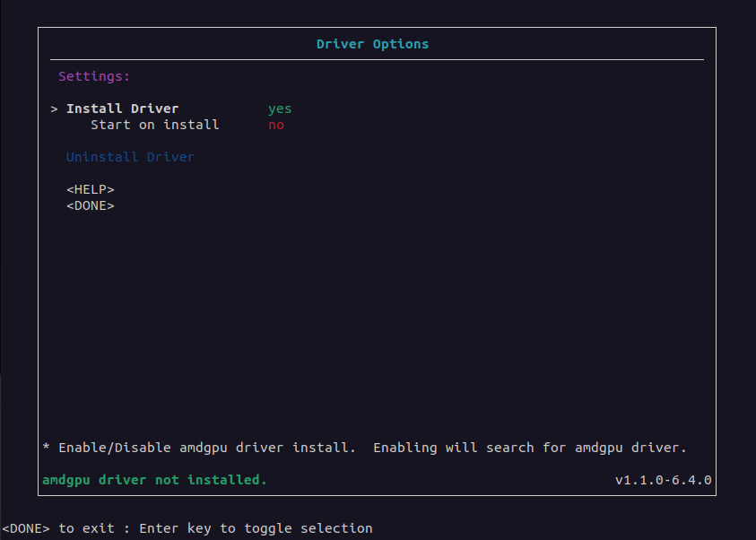Click the asterisk before the Enable/Disable hint

(47, 447)
